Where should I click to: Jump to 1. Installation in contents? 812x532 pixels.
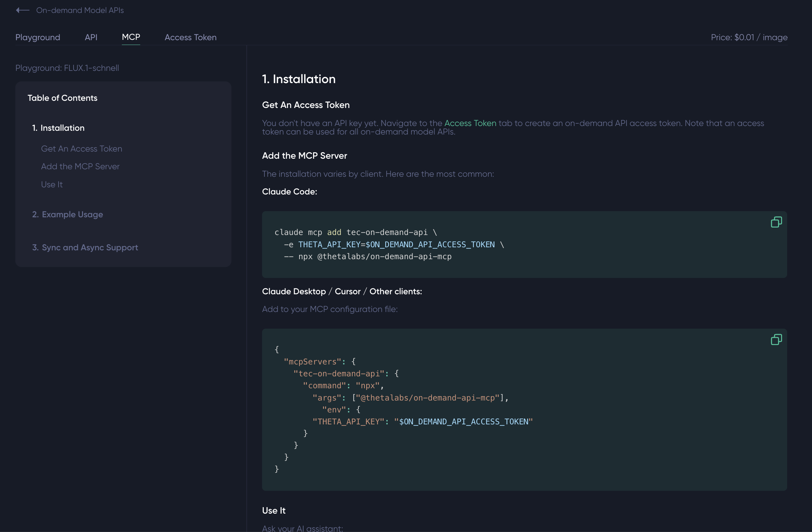58,128
